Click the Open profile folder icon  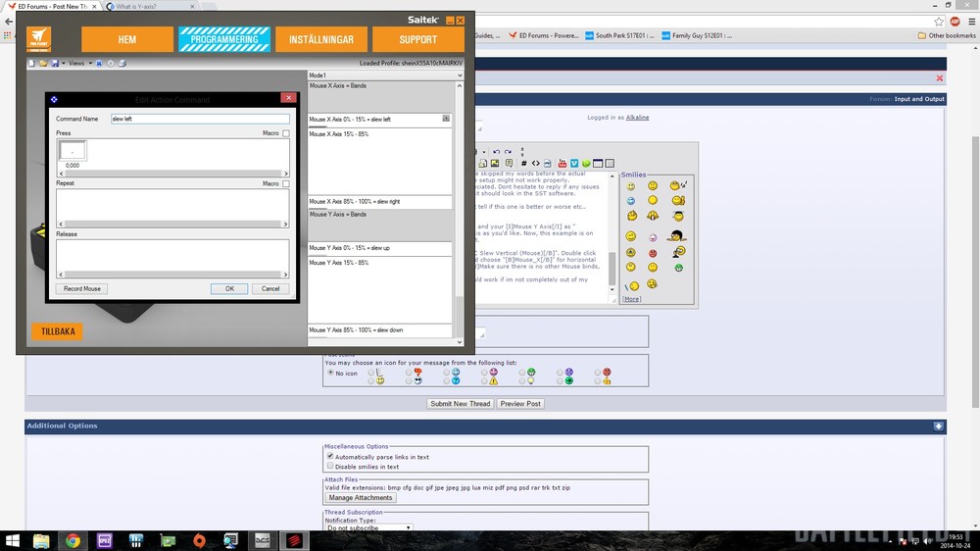(x=43, y=63)
